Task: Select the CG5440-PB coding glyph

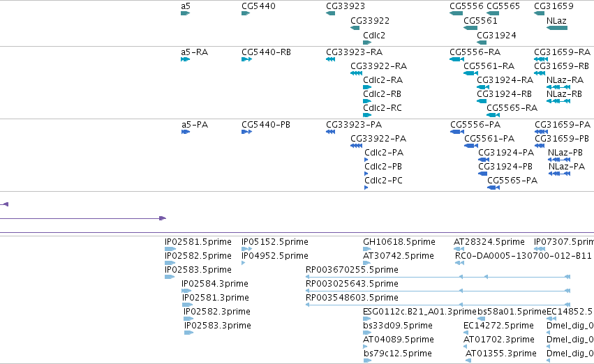Action: pos(246,132)
